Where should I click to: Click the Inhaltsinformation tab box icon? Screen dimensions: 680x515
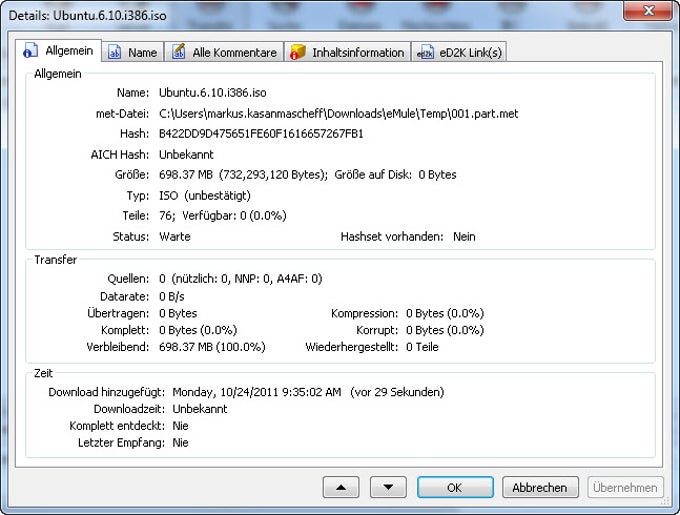(298, 52)
